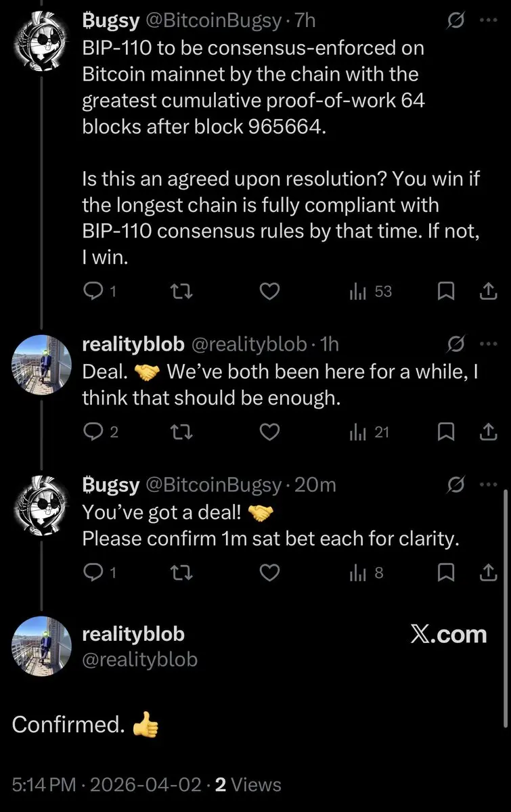Open @realityblob handle beside 'Confirmed' tweet
The width and height of the screenshot is (511, 812).
(139, 658)
